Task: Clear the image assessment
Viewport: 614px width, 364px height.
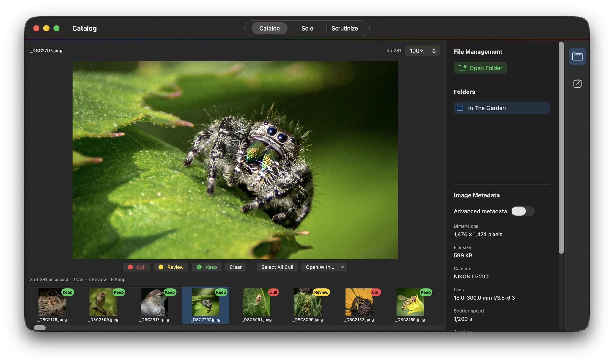Action: pyautogui.click(x=235, y=267)
